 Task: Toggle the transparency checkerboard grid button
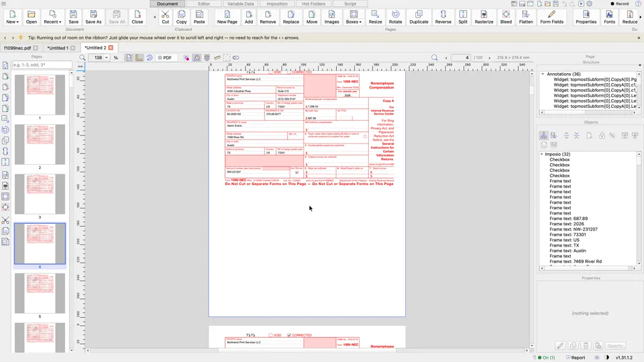pos(227,58)
